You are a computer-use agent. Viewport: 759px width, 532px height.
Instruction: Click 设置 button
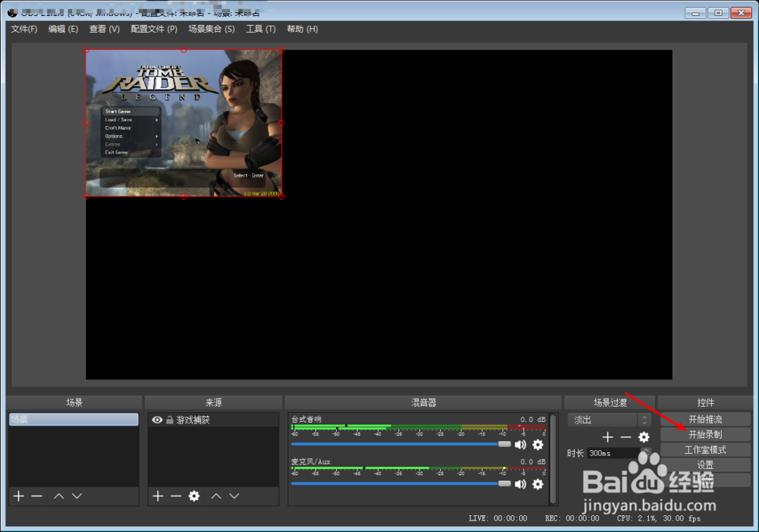705,464
